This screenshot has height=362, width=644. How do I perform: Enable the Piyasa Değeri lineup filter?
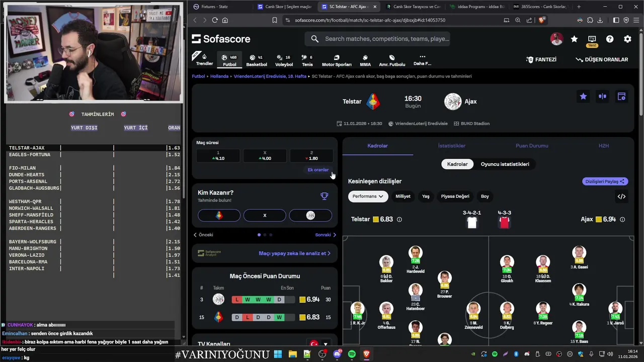tap(455, 197)
